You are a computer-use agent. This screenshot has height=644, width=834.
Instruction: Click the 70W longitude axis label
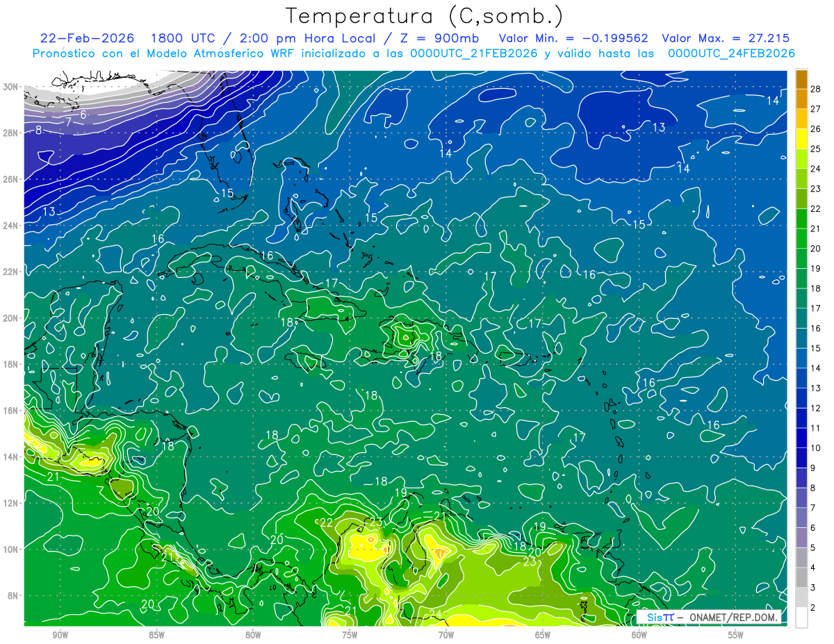point(446,635)
